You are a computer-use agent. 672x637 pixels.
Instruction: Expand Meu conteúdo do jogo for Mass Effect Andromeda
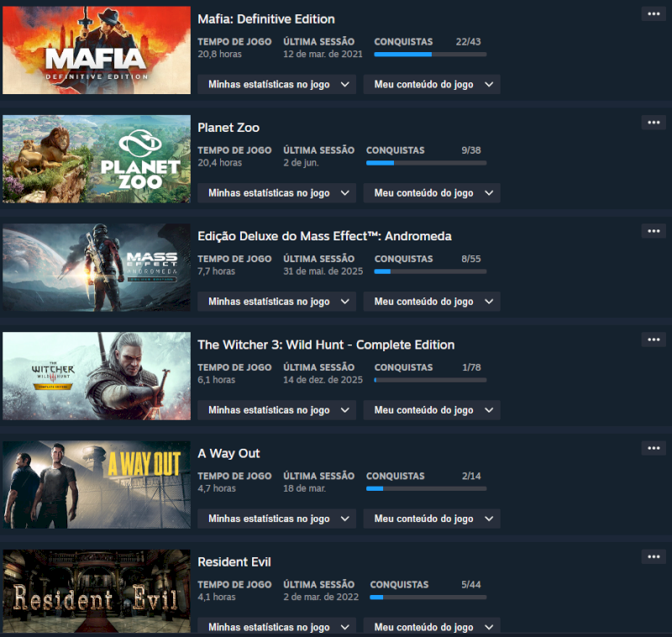(x=432, y=302)
